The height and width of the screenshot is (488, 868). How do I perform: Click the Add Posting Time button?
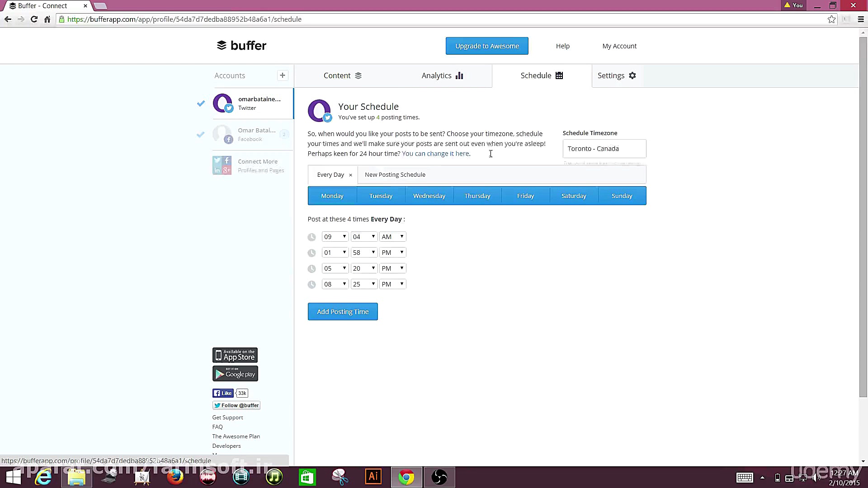343,312
